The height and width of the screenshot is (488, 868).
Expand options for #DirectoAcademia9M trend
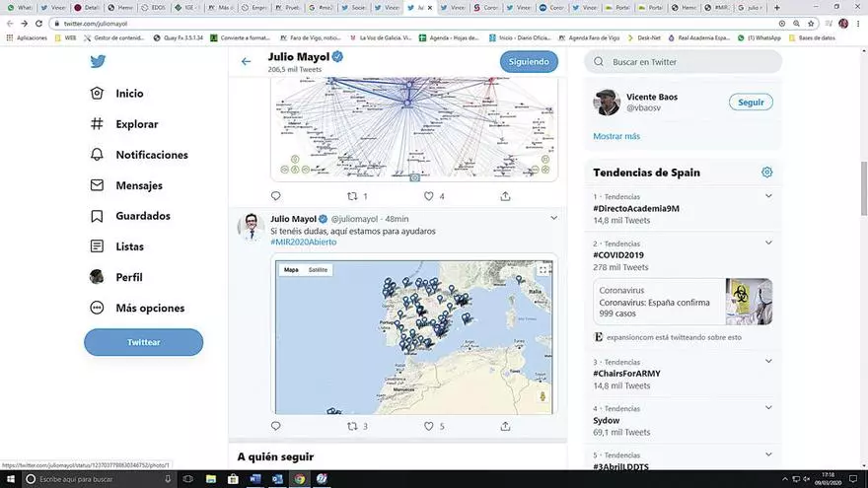coord(767,196)
